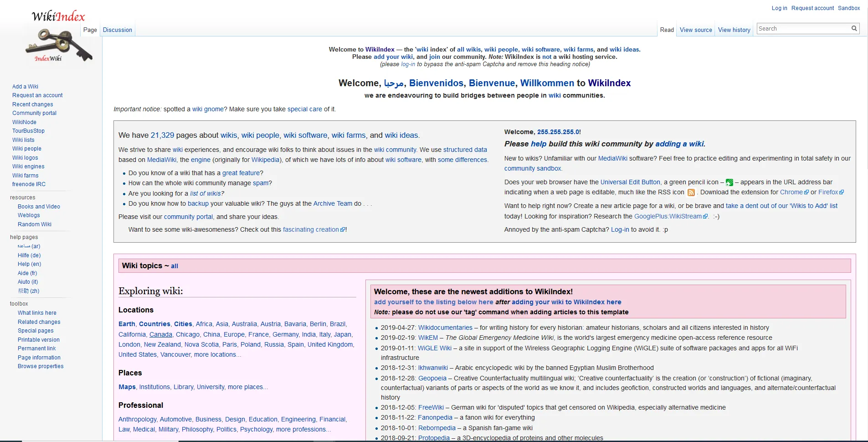Open Random Wiki from the sidebar

coord(35,224)
